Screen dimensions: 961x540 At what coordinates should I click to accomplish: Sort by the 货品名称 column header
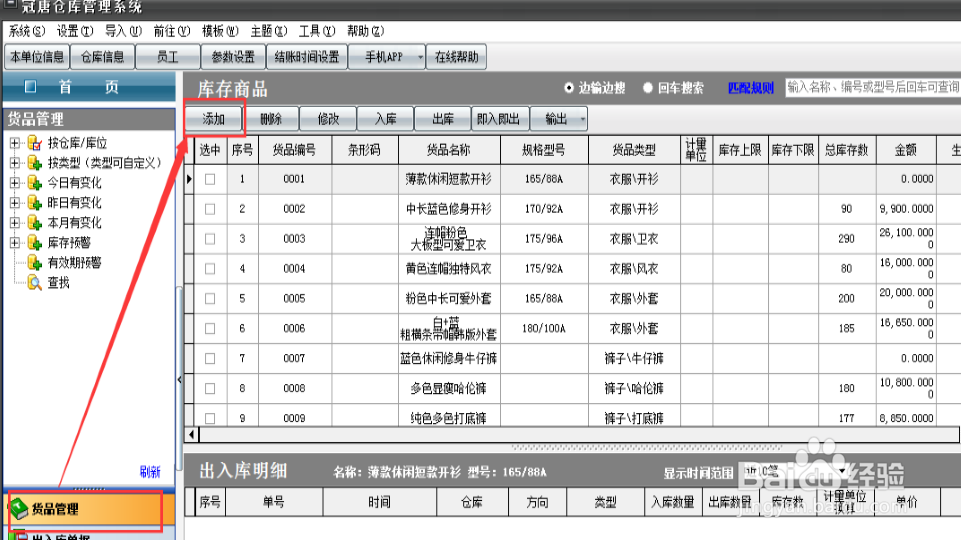[x=449, y=150]
